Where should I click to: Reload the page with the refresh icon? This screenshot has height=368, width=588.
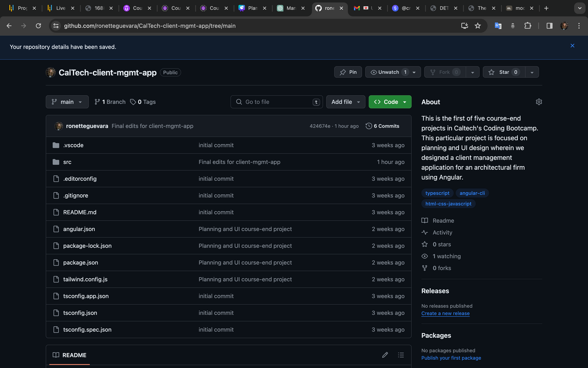point(38,26)
